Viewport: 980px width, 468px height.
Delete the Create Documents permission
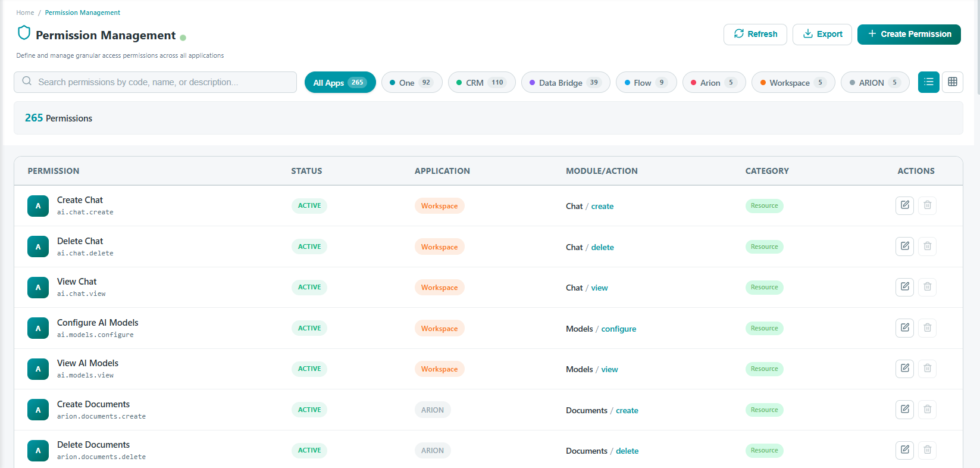point(927,410)
